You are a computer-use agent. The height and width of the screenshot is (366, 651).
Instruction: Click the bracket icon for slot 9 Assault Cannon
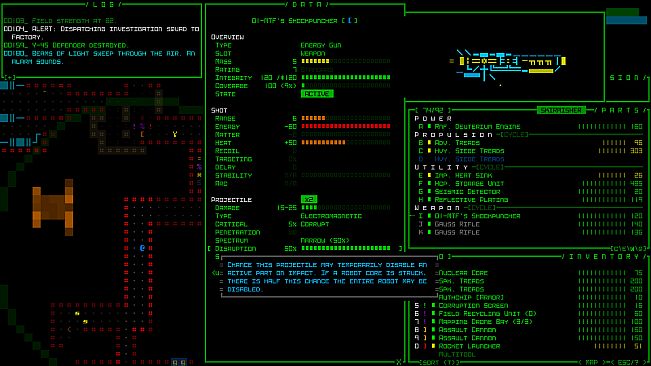424,338
